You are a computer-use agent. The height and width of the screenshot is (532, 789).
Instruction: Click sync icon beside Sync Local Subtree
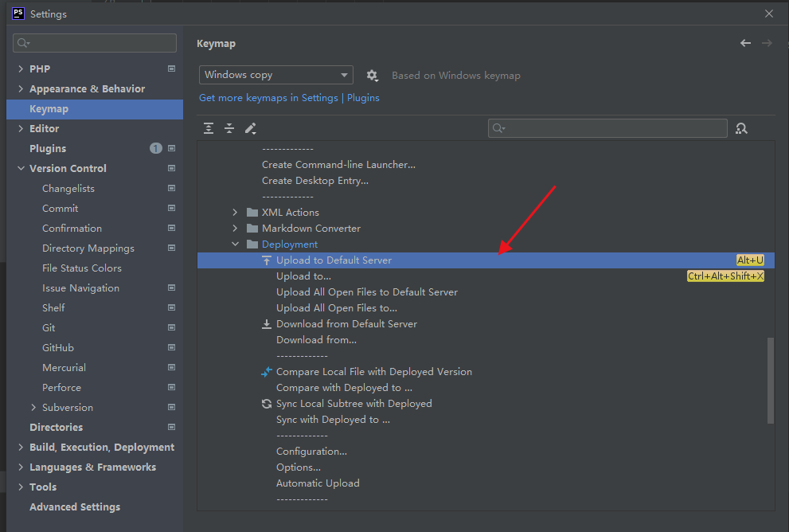[267, 404]
